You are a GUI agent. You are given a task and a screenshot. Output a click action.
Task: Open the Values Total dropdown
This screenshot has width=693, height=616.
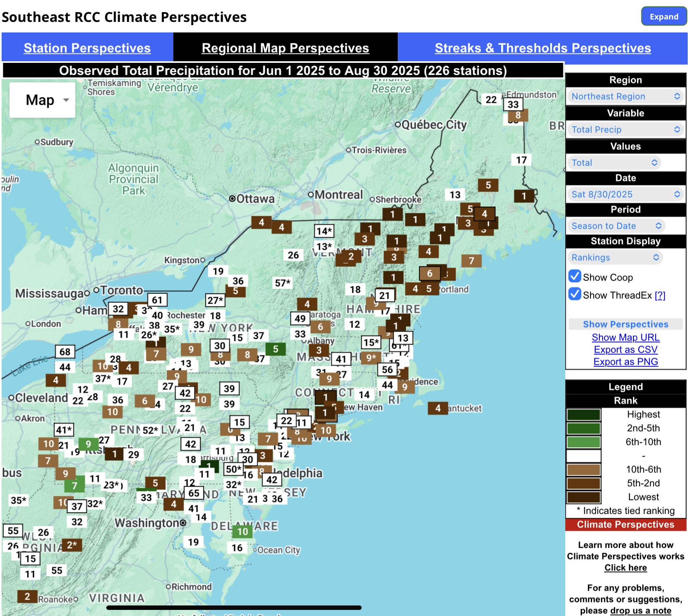click(614, 163)
